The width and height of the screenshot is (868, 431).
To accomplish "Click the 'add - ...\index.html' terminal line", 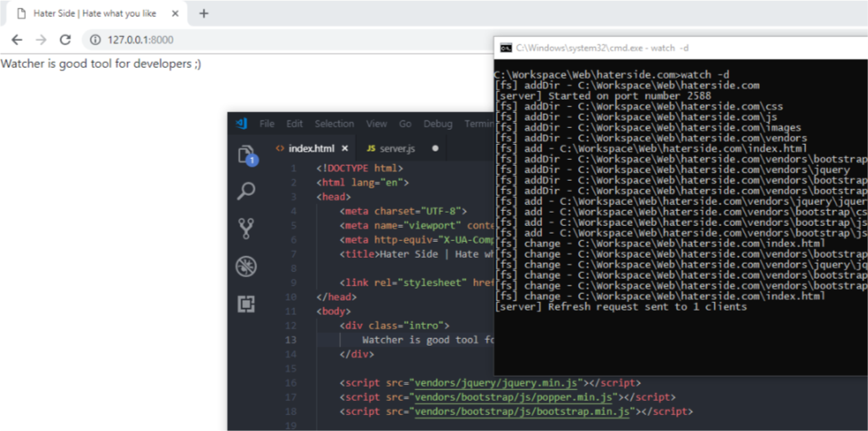I will pyautogui.click(x=651, y=148).
